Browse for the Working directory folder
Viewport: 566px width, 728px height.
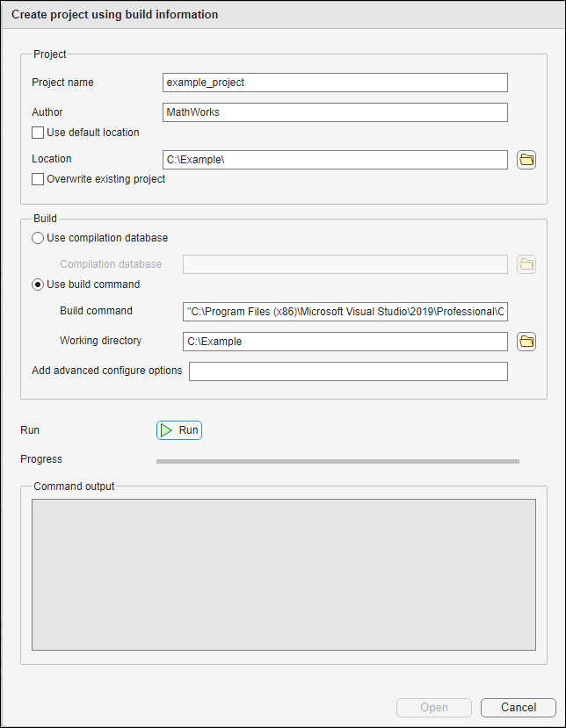526,342
